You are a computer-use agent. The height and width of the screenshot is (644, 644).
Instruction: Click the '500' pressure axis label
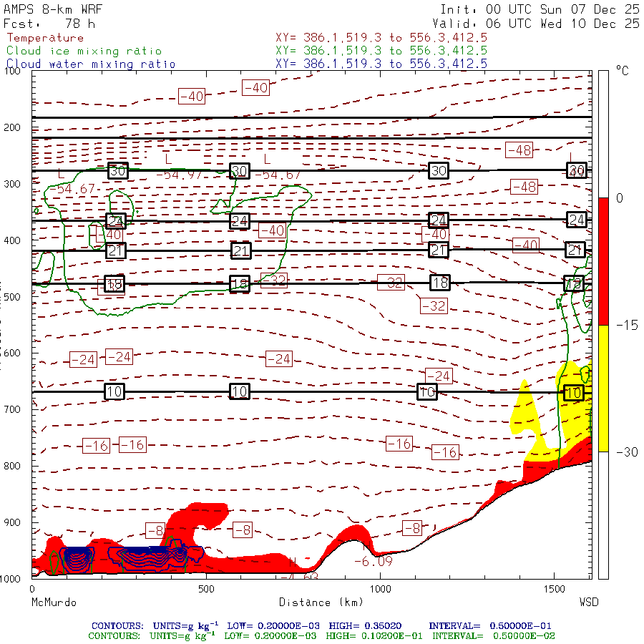pyautogui.click(x=12, y=296)
